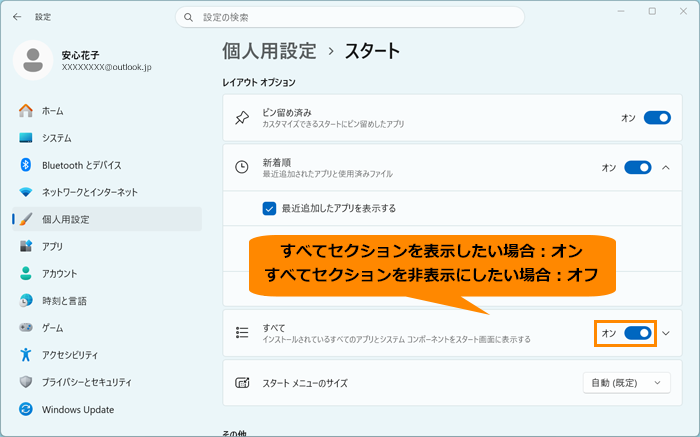Click the アプリ icon in sidebar
The width and height of the screenshot is (700, 437).
(x=26, y=246)
